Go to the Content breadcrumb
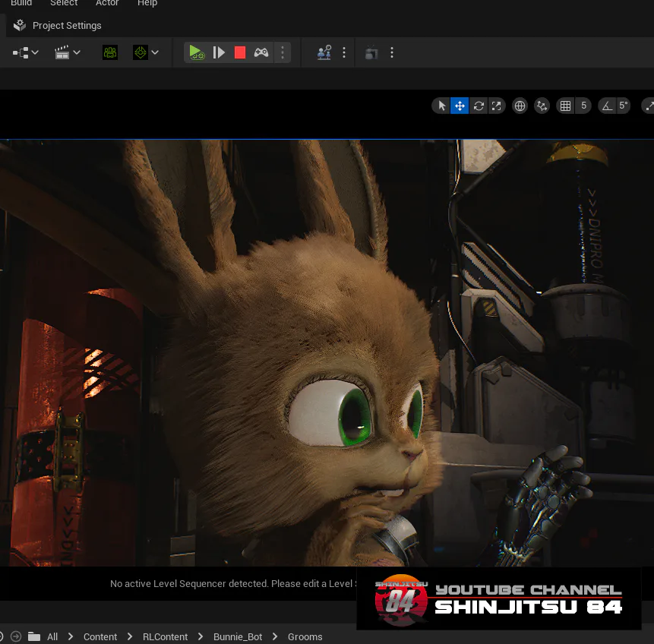The image size is (654, 644). [100, 637]
